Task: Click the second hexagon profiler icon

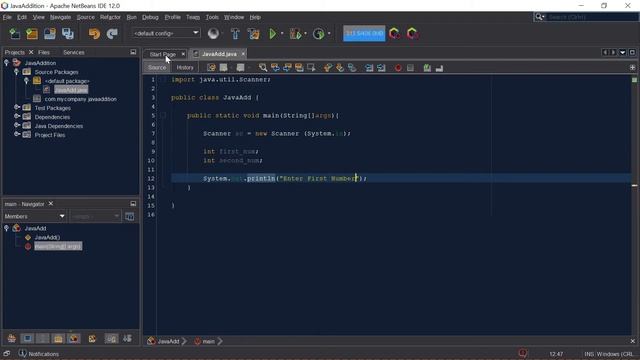Action: [412, 33]
